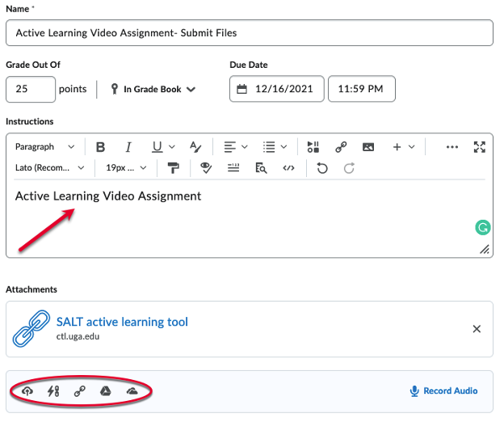This screenshot has width=504, height=422.
Task: Insert an image into the instructions
Action: click(x=368, y=147)
